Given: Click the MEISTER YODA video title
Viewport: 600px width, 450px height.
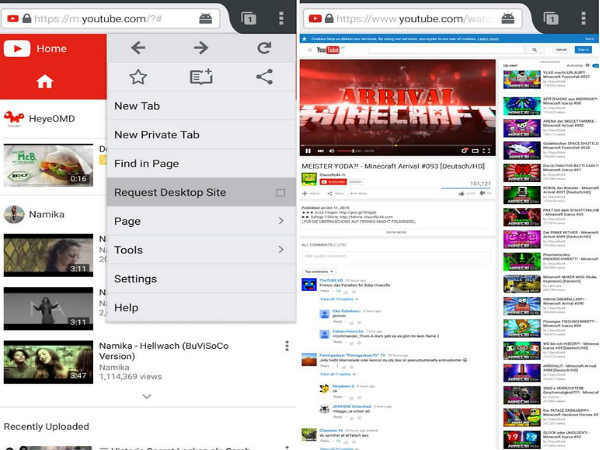Looking at the screenshot, I should pos(393,166).
